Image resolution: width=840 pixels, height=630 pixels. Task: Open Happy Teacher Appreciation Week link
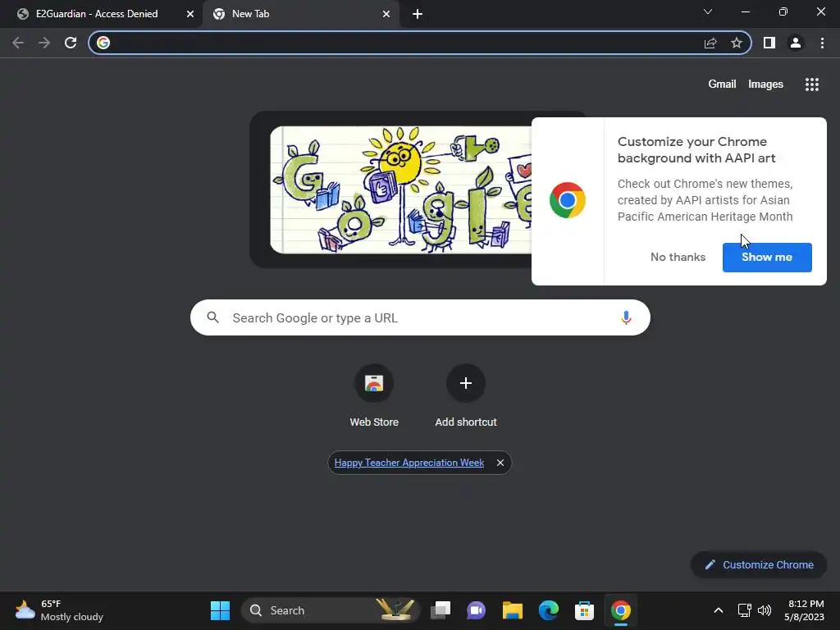pyautogui.click(x=409, y=463)
